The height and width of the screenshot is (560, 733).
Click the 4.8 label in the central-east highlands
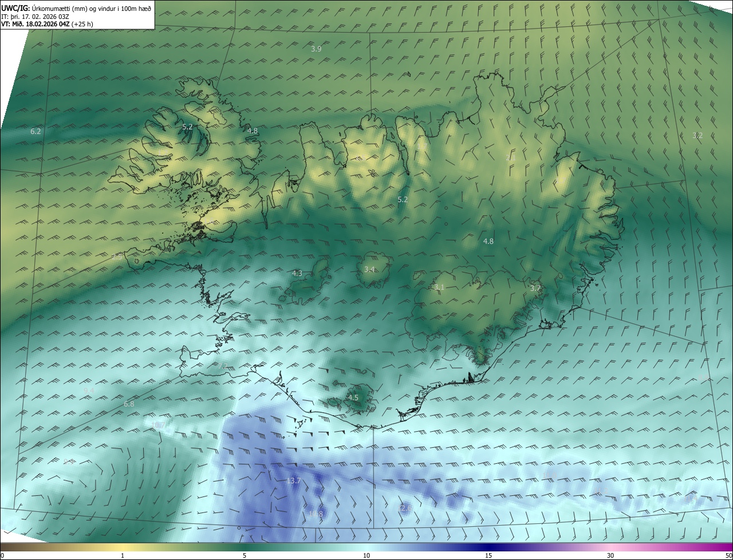coord(488,242)
